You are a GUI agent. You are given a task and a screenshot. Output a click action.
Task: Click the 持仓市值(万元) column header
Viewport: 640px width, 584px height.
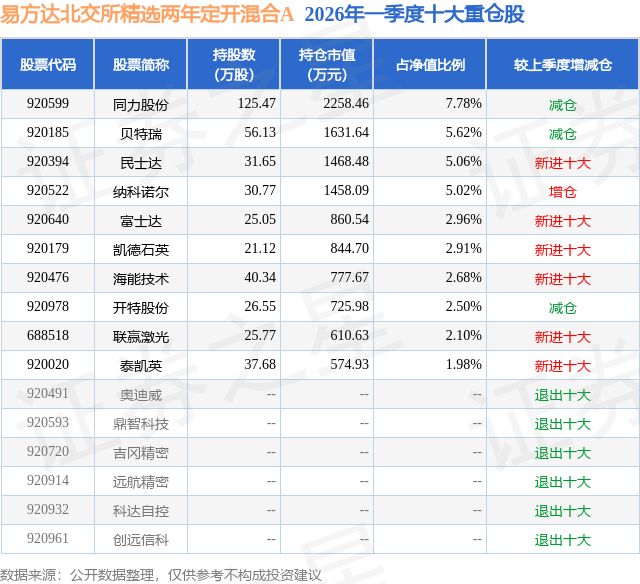click(x=327, y=64)
